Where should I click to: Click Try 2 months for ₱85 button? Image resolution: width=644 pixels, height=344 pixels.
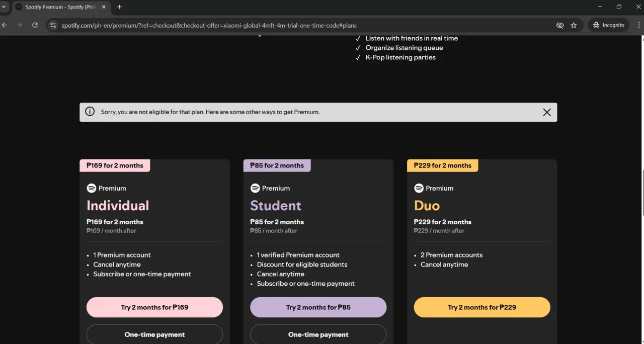pos(318,307)
